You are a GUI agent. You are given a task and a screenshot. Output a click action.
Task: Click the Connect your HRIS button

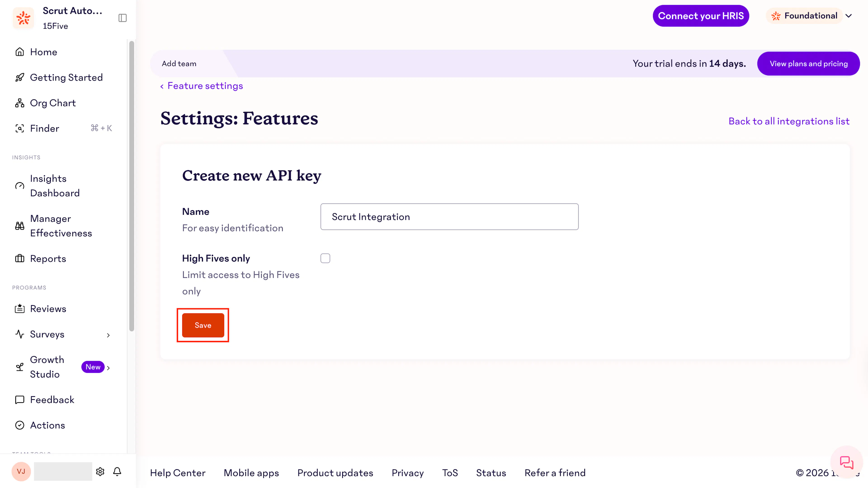tap(701, 16)
